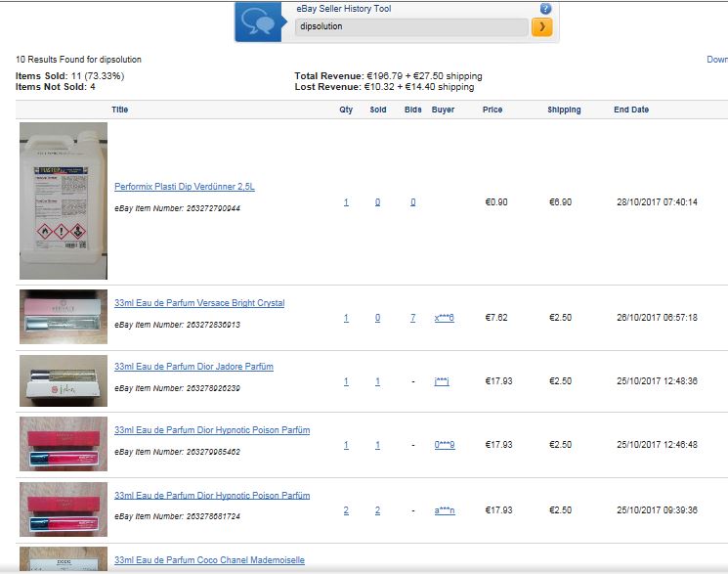Click the Qty column header
This screenshot has height=574, width=728.
pyautogui.click(x=346, y=110)
